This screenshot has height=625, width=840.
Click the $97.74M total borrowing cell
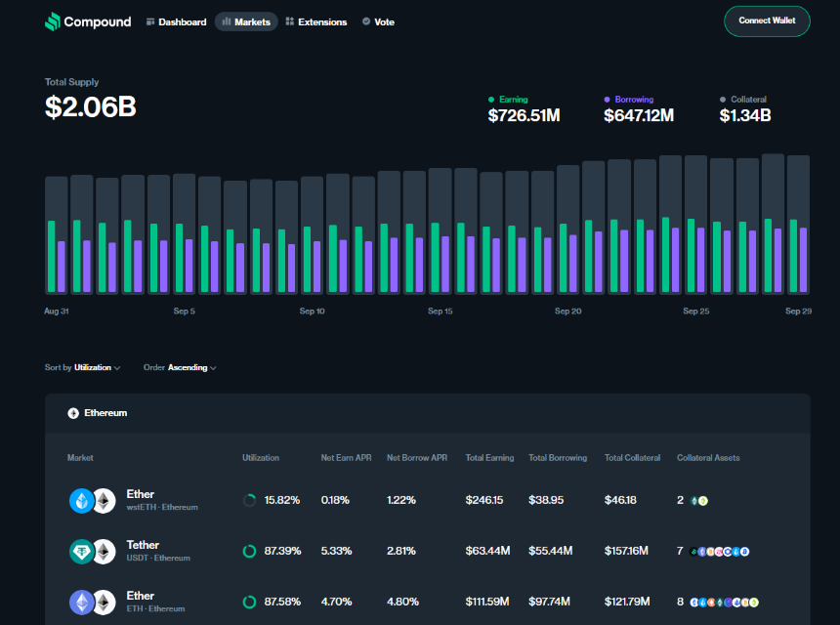pos(549,602)
